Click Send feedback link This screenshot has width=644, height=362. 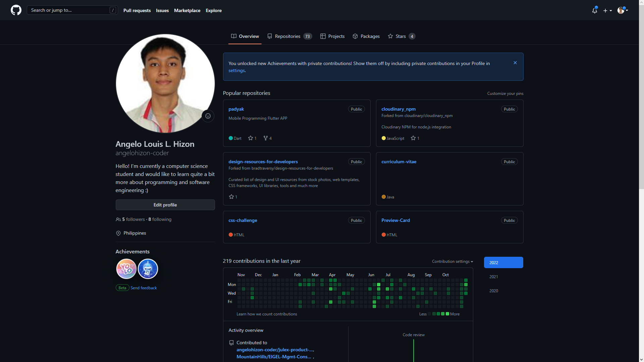pos(144,288)
